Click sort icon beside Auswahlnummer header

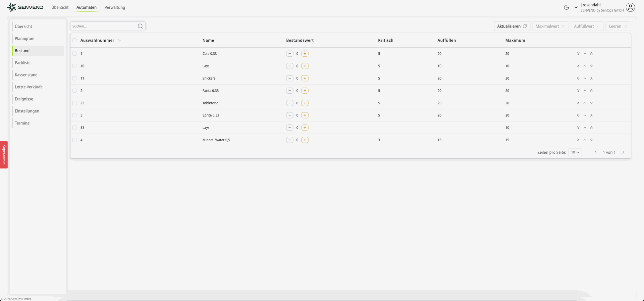pos(119,41)
